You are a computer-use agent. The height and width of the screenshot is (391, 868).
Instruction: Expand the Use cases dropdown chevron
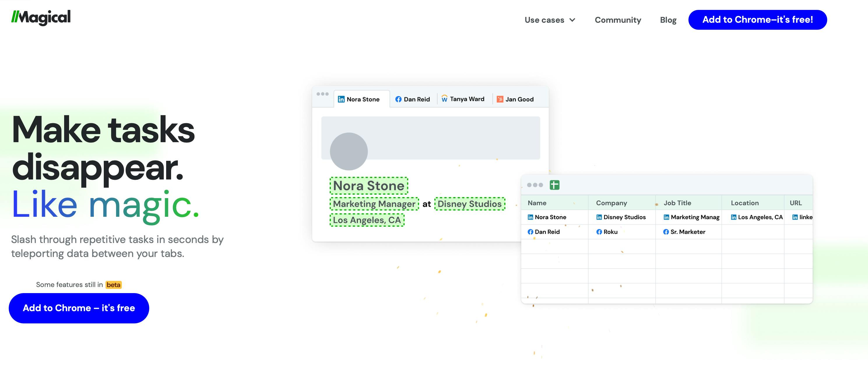tap(572, 20)
